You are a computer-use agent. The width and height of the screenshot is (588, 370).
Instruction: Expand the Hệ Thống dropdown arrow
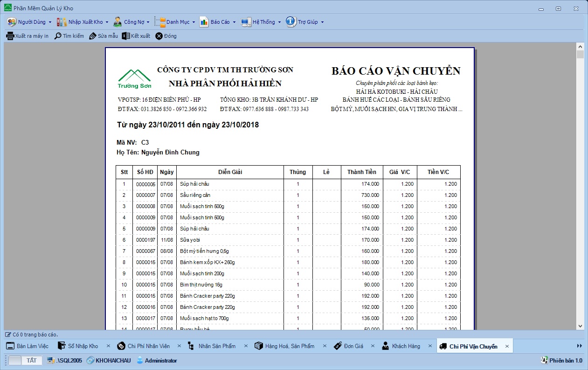[x=279, y=22]
